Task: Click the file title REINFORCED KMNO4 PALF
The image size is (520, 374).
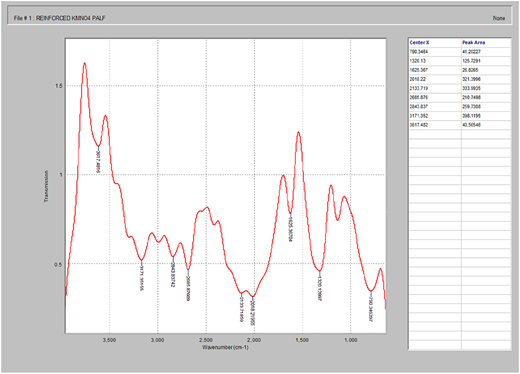Action: [70, 18]
